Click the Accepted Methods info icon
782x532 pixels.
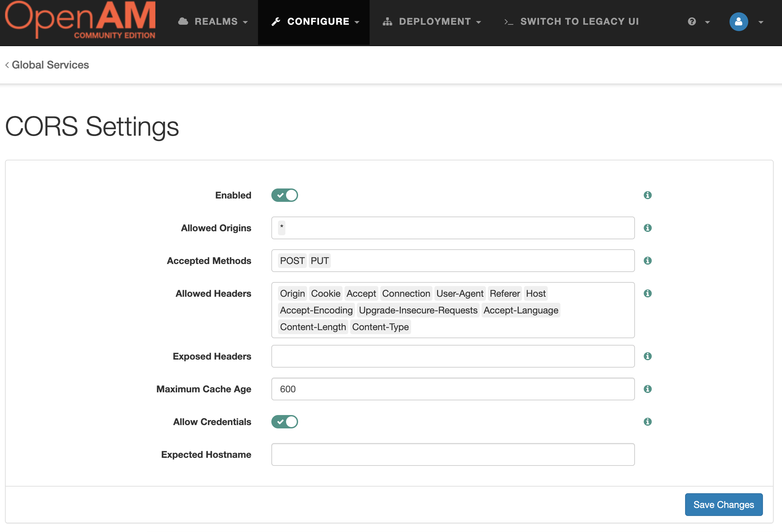648,261
